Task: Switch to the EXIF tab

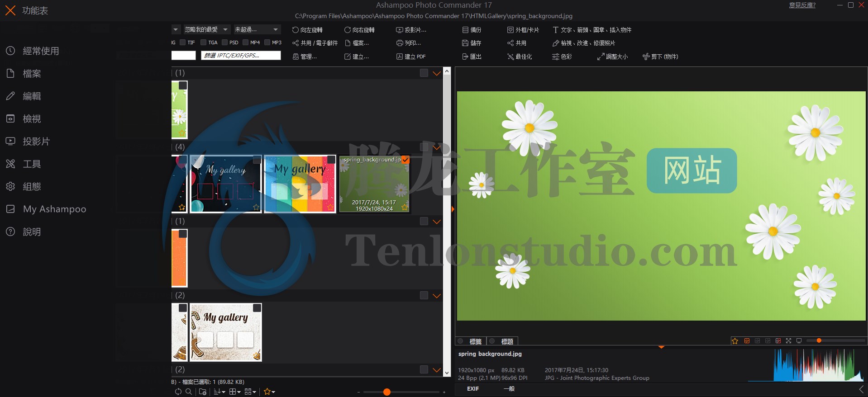Action: coord(473,389)
